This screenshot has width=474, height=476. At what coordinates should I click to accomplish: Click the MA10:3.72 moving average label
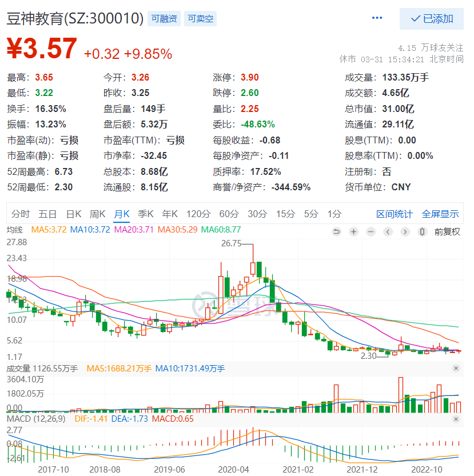tap(90, 230)
